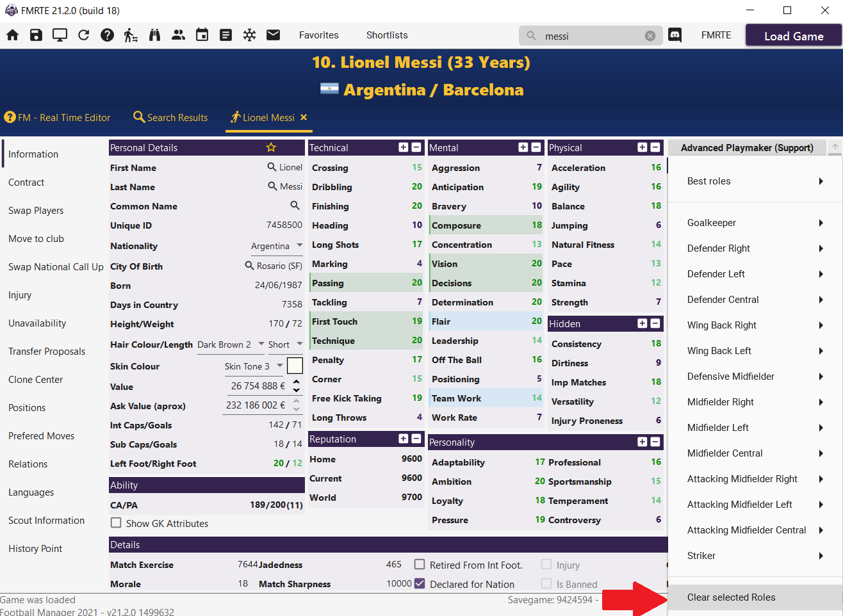The image size is (843, 616).
Task: Click the Save floppy disk icon
Action: click(x=37, y=35)
